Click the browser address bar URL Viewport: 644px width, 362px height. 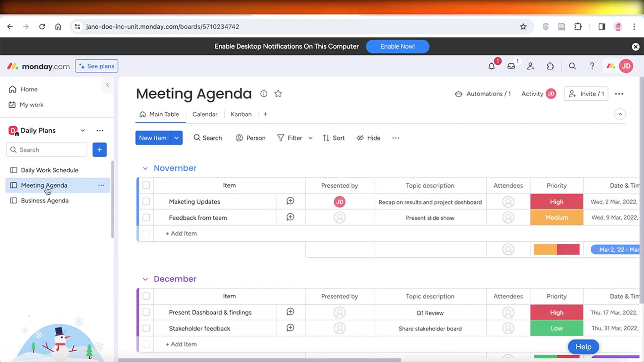tap(163, 26)
